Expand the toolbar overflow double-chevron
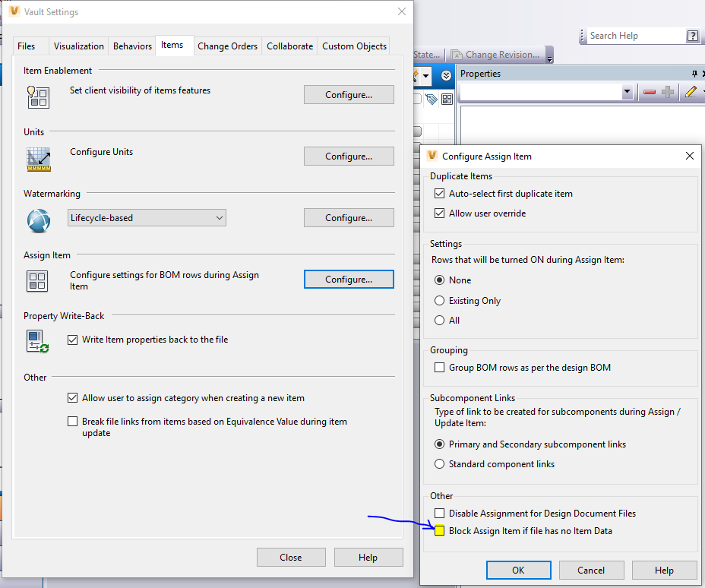Screen dimensions: 705x588 [445, 74]
